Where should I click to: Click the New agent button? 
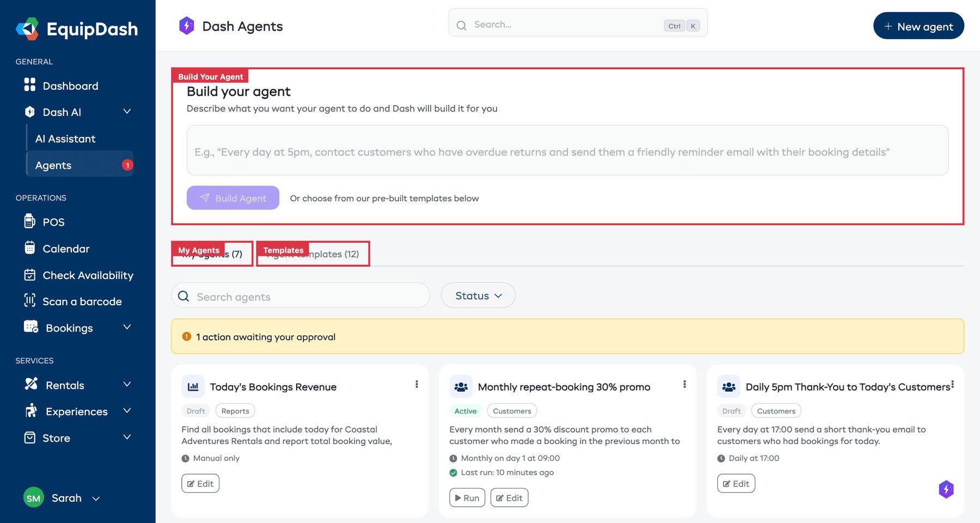pos(918,26)
